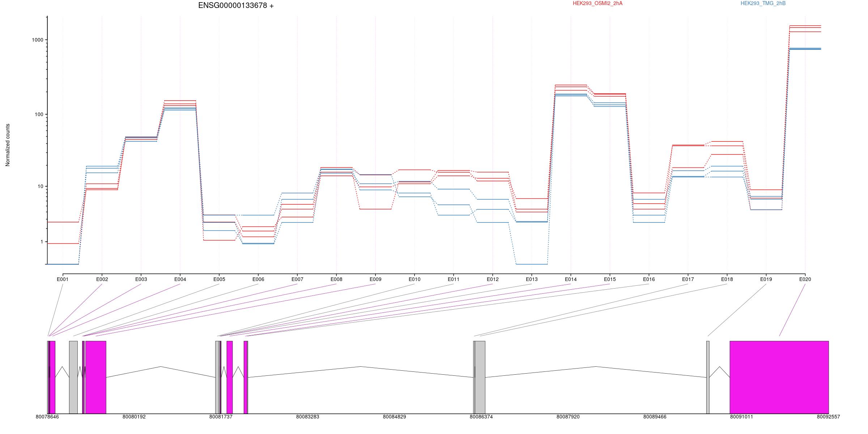Screen dimensions: 868x434
Task: Select the HEK293_OSMI2_2hA legend label
Action: tap(597, 3)
